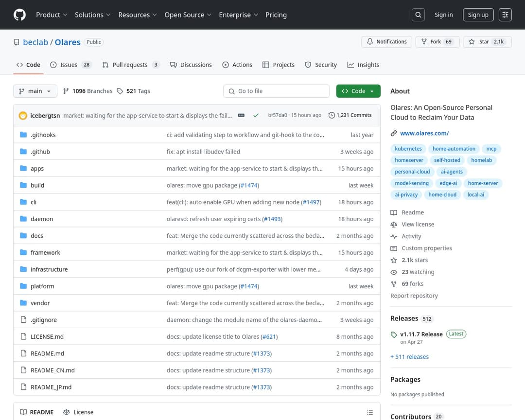
Task: Switch to the Insights tab
Action: (363, 65)
